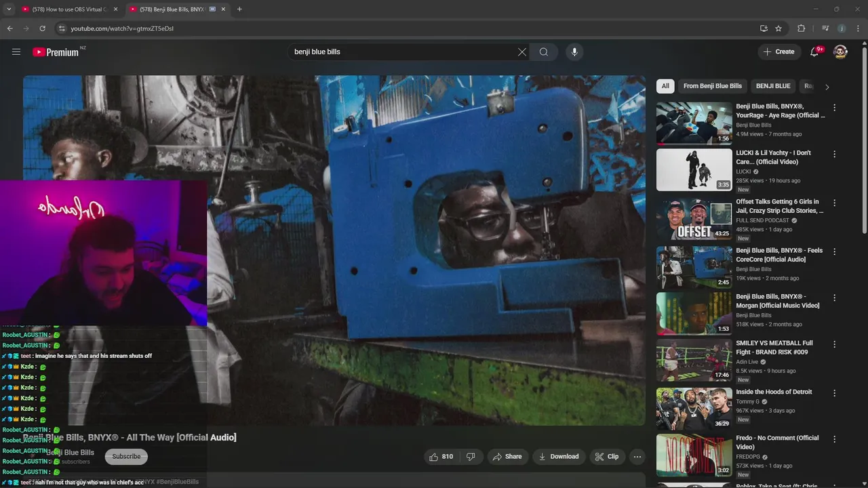This screenshot has width=868, height=488.
Task: Select the From Benji Blue Bills chip
Action: (712, 86)
